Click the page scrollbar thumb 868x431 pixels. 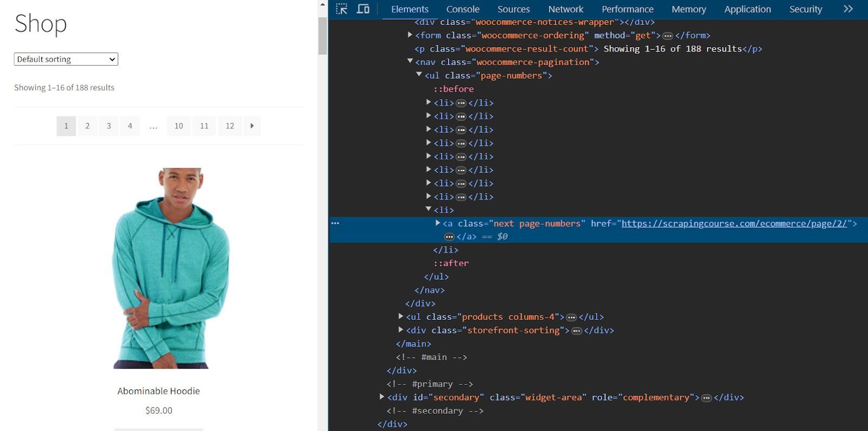pyautogui.click(x=322, y=36)
